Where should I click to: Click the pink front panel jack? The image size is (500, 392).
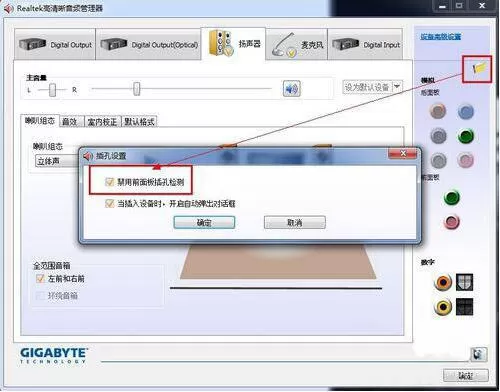(452, 222)
